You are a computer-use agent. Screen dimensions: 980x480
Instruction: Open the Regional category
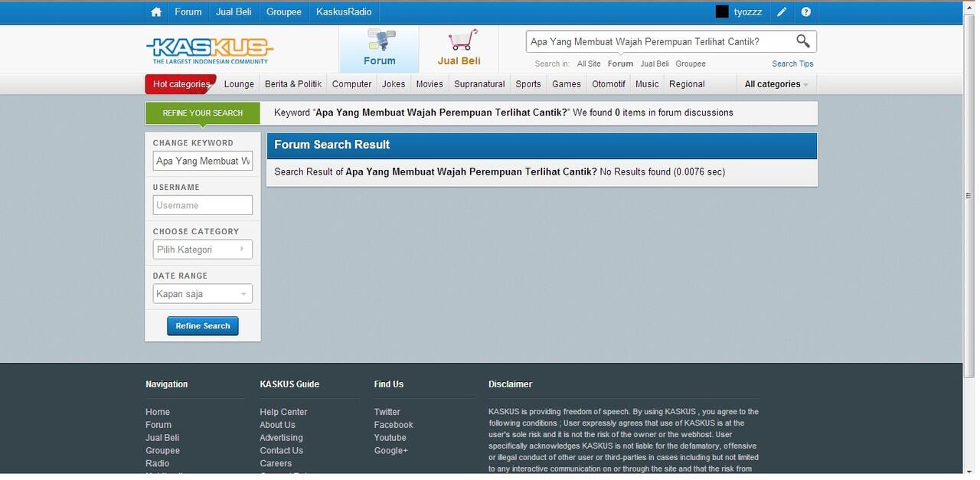point(687,84)
